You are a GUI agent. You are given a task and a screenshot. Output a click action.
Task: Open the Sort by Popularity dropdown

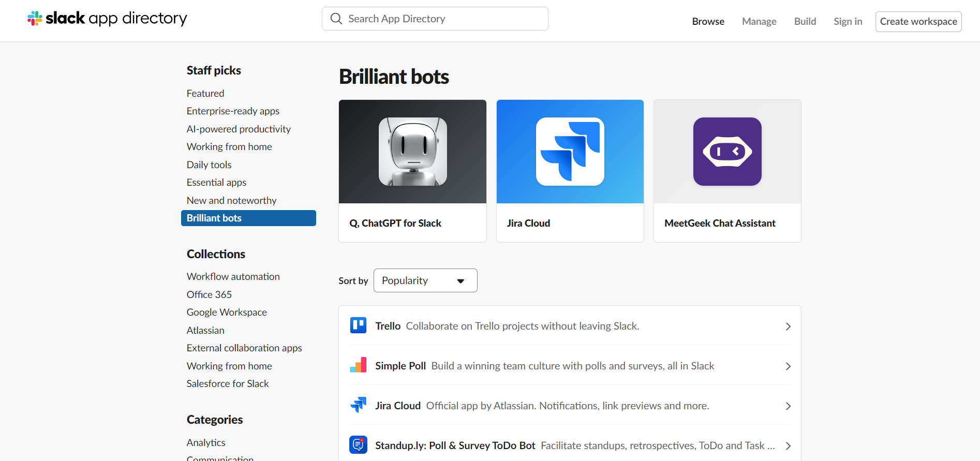[x=425, y=280]
